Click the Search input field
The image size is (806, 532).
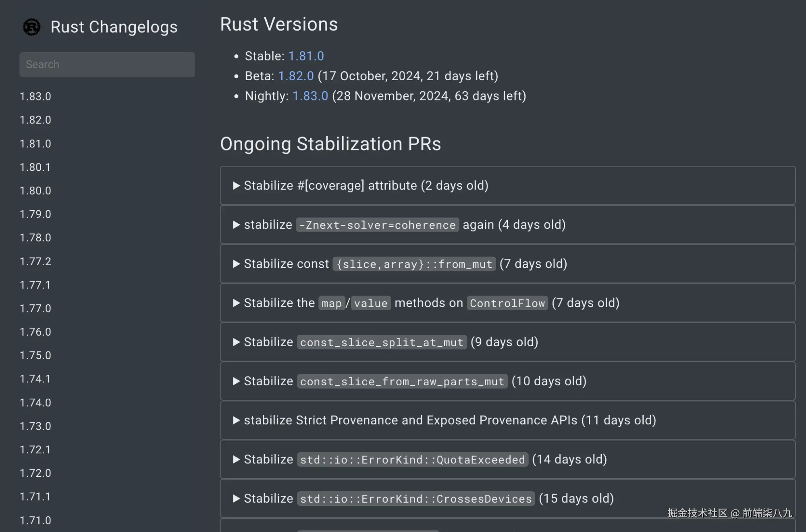click(x=107, y=64)
